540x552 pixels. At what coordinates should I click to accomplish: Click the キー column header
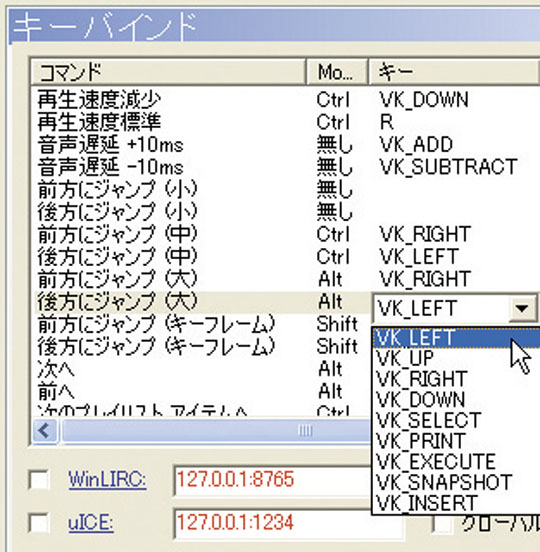click(454, 72)
